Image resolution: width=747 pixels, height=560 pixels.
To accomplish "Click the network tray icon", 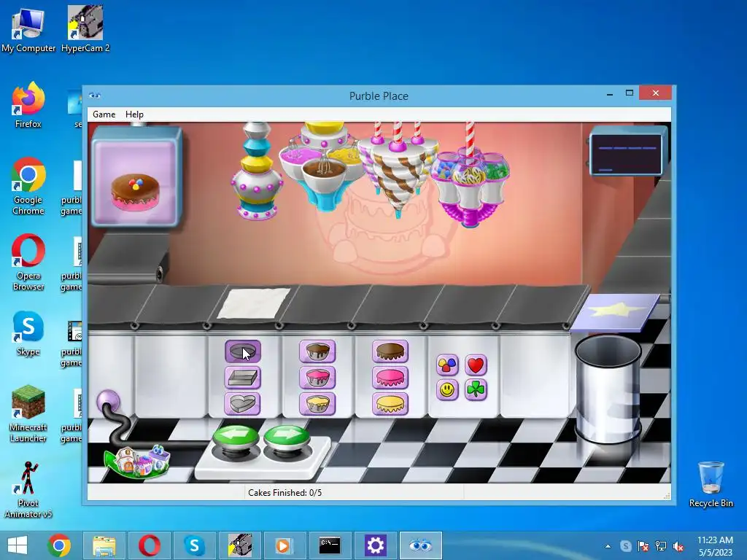I will [x=661, y=546].
